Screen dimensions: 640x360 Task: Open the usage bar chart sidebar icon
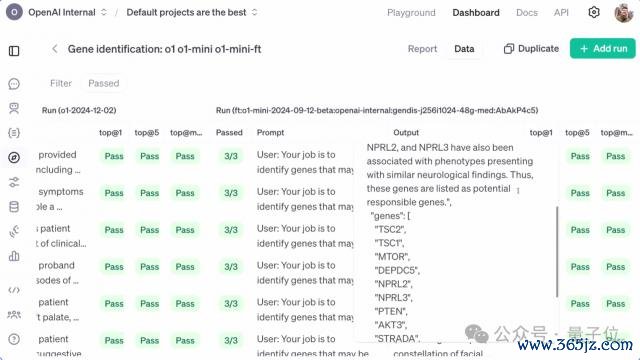click(14, 256)
